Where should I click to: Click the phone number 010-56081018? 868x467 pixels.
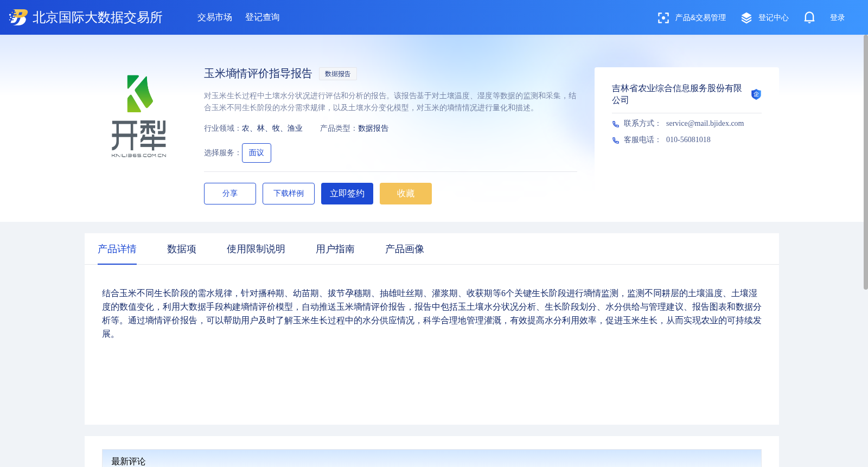click(688, 140)
